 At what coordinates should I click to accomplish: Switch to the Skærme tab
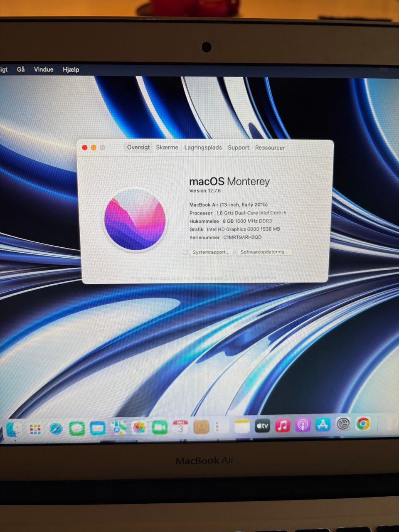click(167, 148)
